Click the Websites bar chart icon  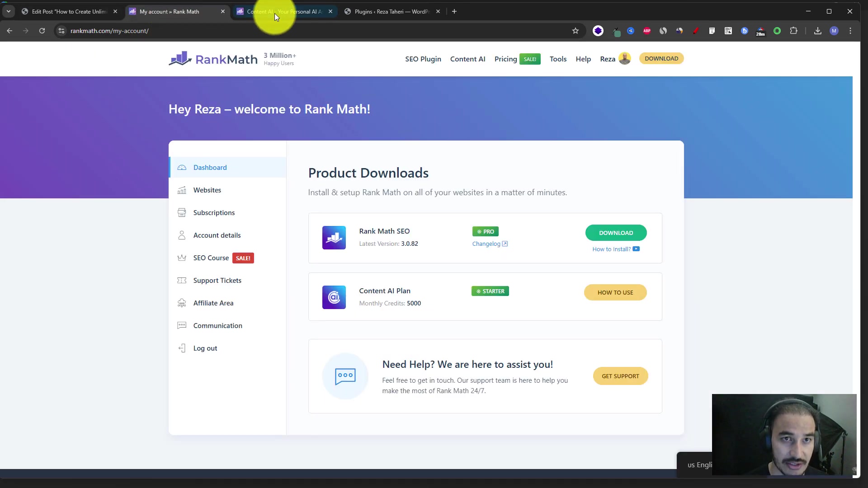point(182,190)
